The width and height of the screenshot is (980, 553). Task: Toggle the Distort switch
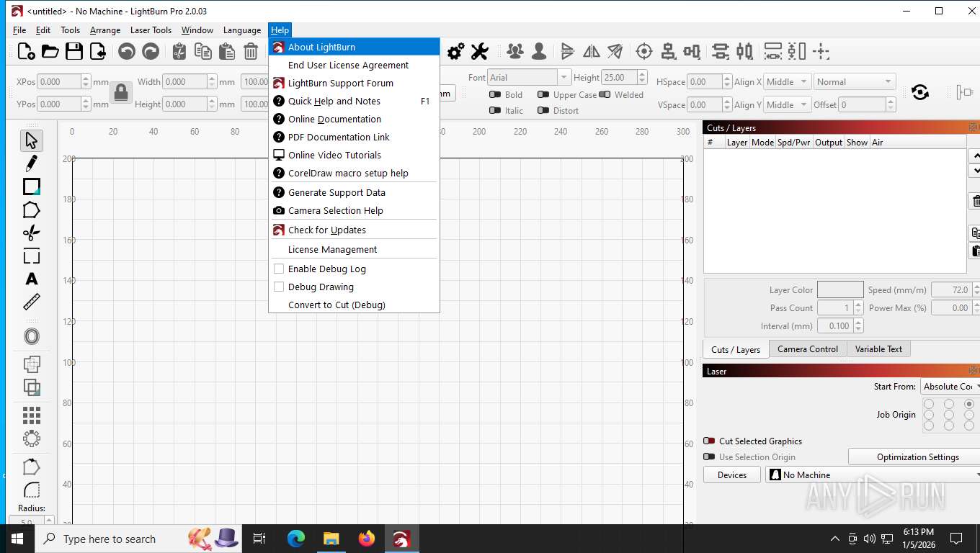coord(543,110)
